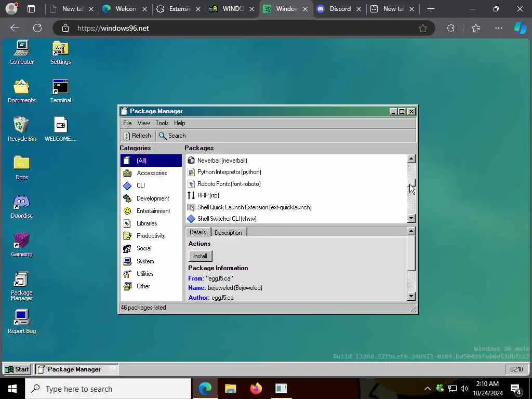Filter by Accessories category

151,173
